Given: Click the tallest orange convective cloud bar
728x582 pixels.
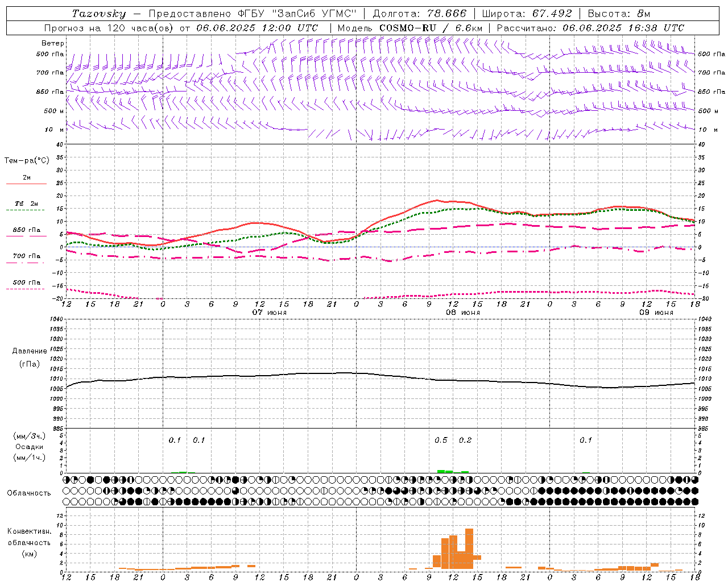Looking at the screenshot, I should [x=469, y=549].
